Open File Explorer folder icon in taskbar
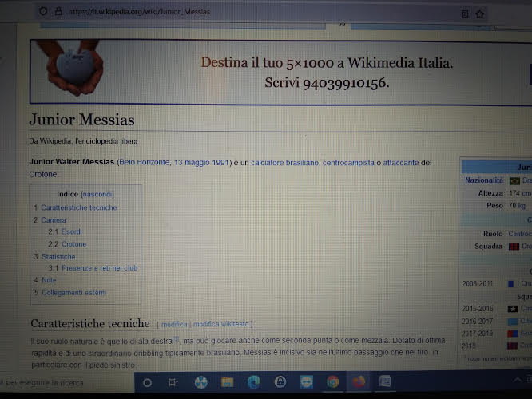 (x=227, y=382)
